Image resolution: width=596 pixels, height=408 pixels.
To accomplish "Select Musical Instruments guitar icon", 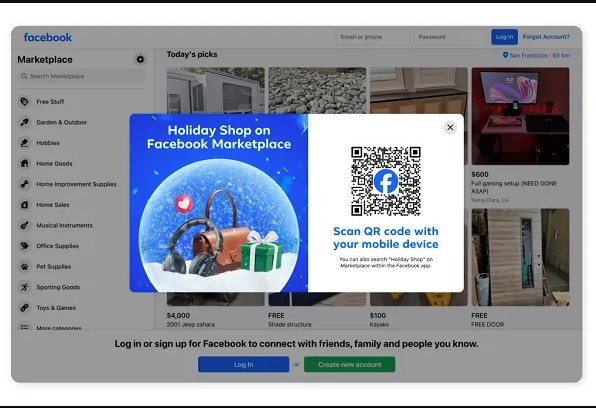I will [25, 225].
